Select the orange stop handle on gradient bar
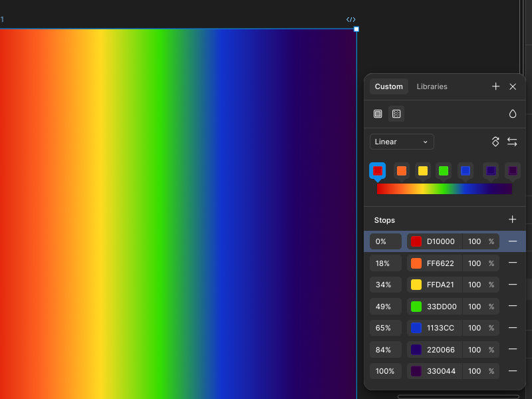532x399 pixels. pos(402,171)
